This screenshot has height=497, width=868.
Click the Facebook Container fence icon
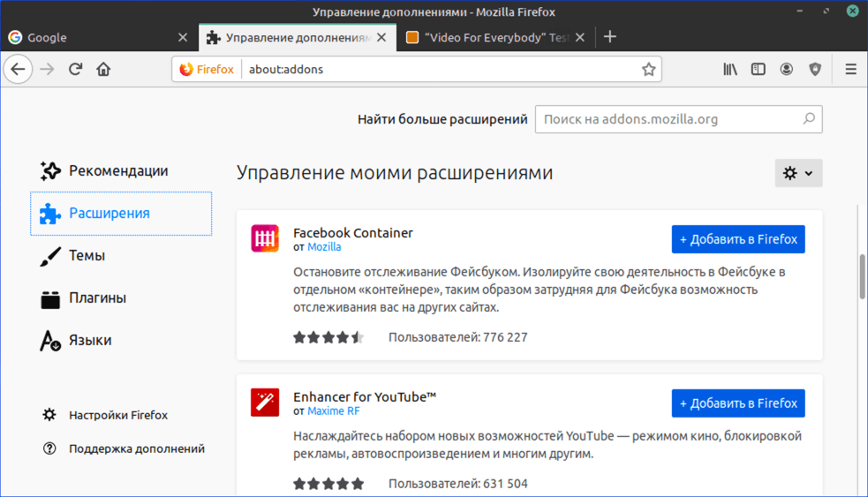click(x=265, y=238)
